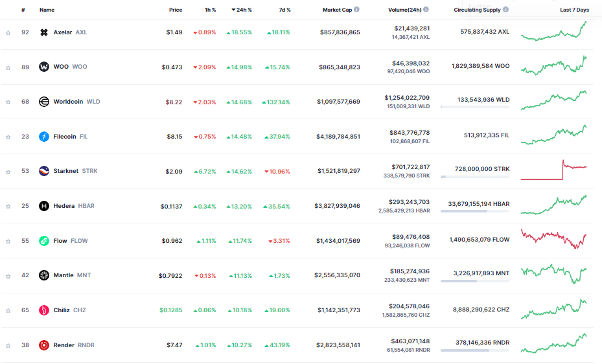This screenshot has height=364, width=602.
Task: Click the Filecoin logo icon
Action: 44,137
